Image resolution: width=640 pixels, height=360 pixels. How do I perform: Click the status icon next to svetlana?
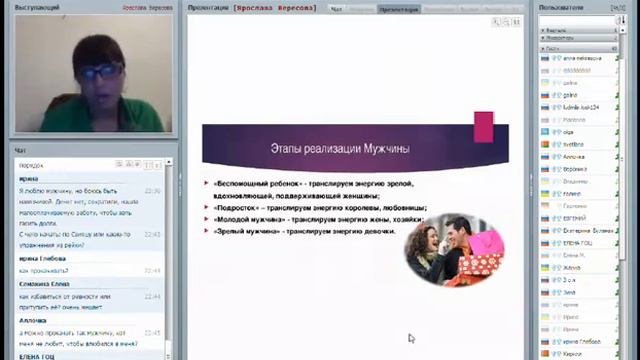pyautogui.click(x=617, y=144)
